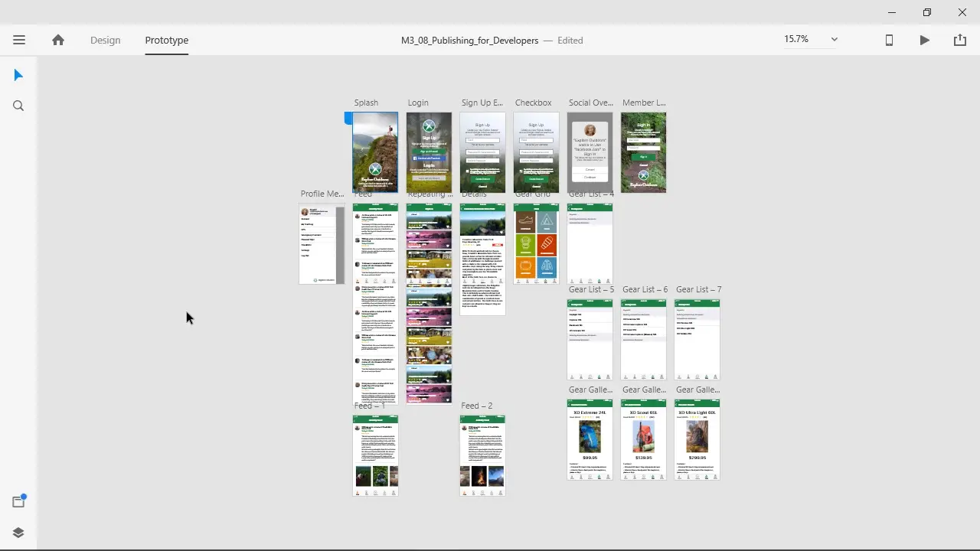This screenshot has width=980, height=551.
Task: Select the Sign Up E... artboard thumbnail
Action: pos(482,152)
